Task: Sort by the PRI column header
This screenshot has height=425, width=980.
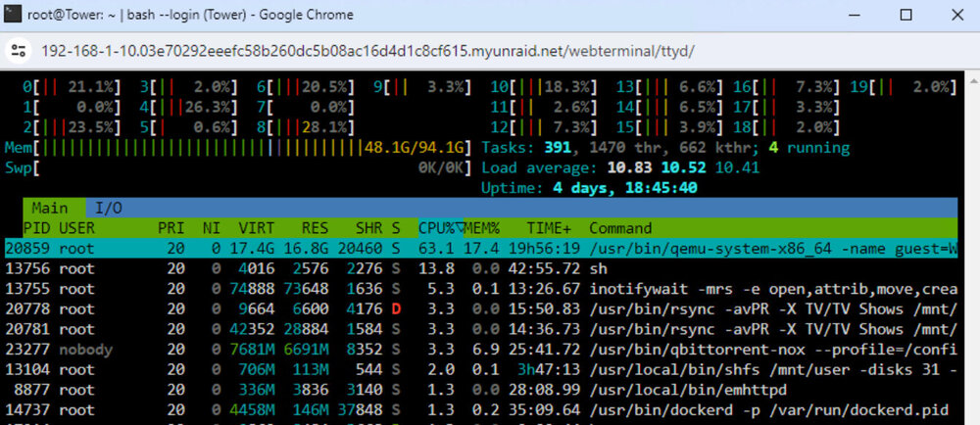Action: [171, 228]
